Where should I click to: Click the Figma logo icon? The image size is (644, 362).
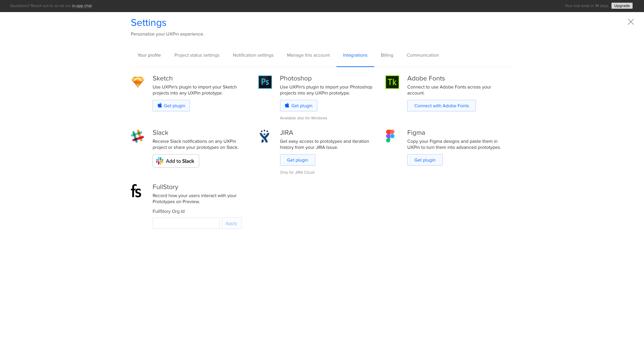[390, 136]
